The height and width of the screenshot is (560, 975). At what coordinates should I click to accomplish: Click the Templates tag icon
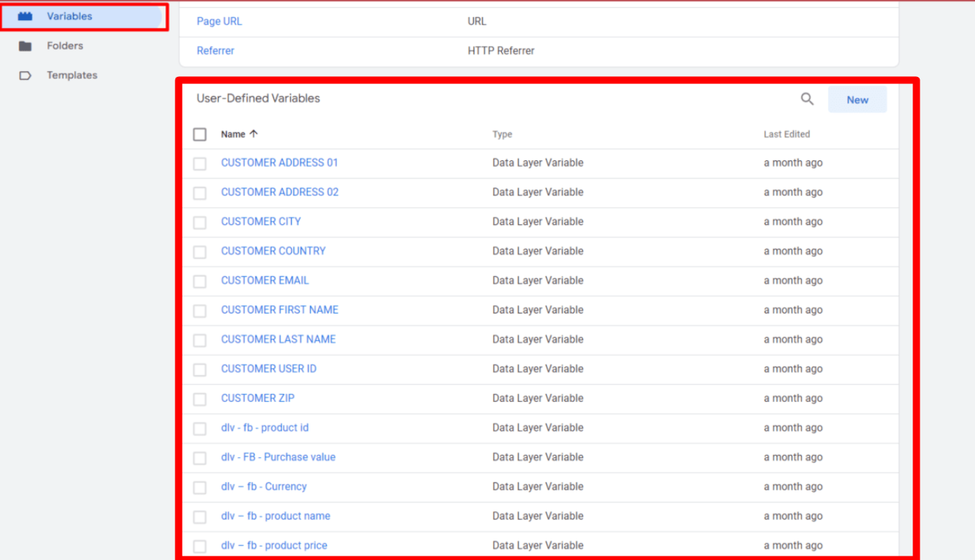click(x=25, y=75)
